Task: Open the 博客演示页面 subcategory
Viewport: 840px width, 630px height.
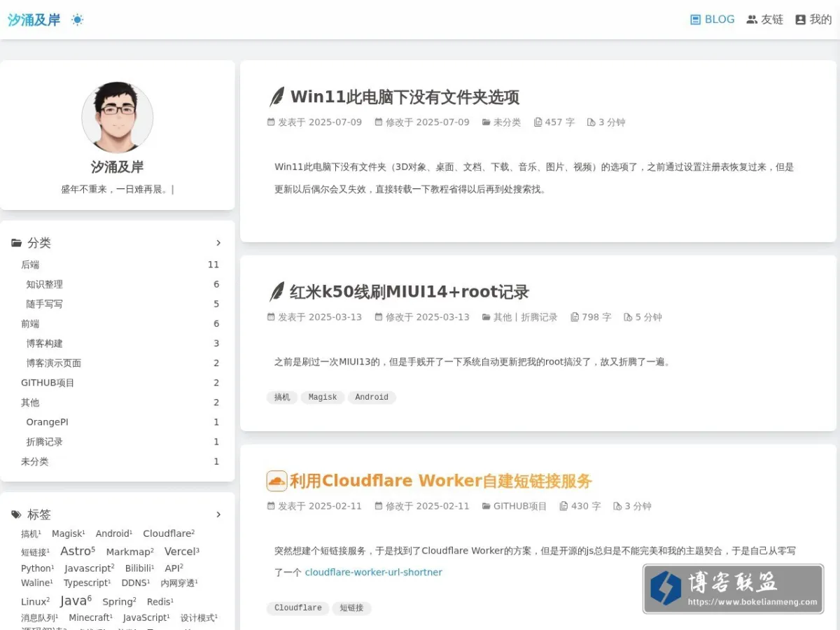Action: pos(54,363)
